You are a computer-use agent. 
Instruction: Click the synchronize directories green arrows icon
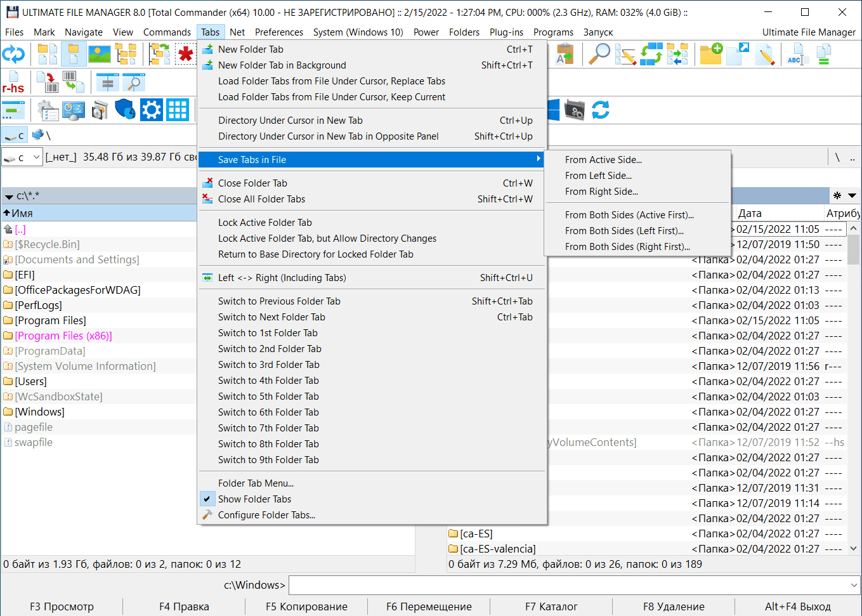pyautogui.click(x=651, y=55)
